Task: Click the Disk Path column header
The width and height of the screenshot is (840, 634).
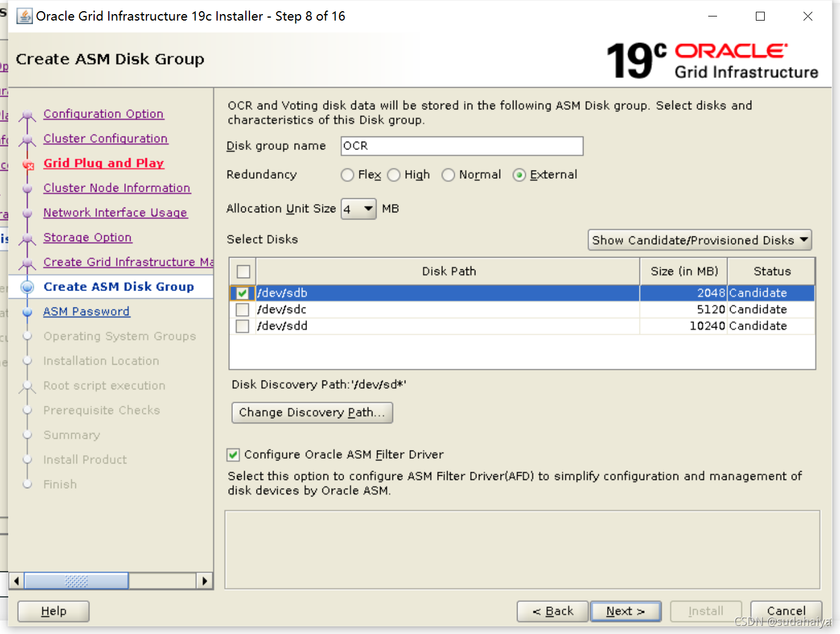Action: coord(448,271)
